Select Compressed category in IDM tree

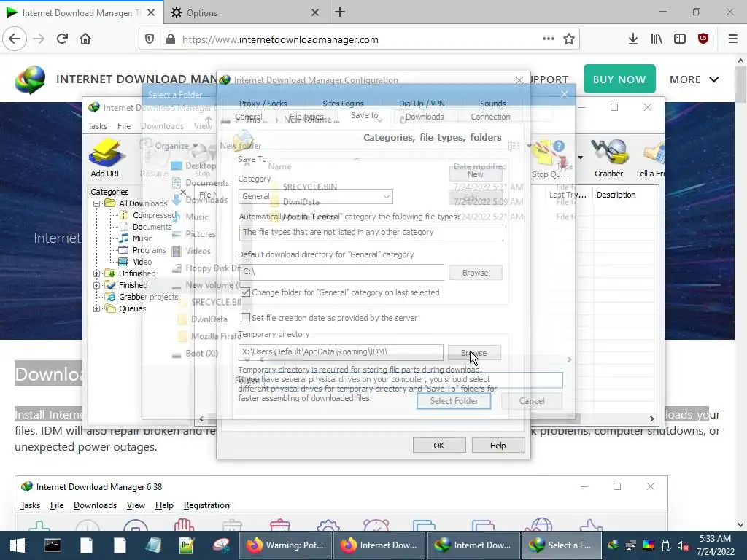(154, 215)
